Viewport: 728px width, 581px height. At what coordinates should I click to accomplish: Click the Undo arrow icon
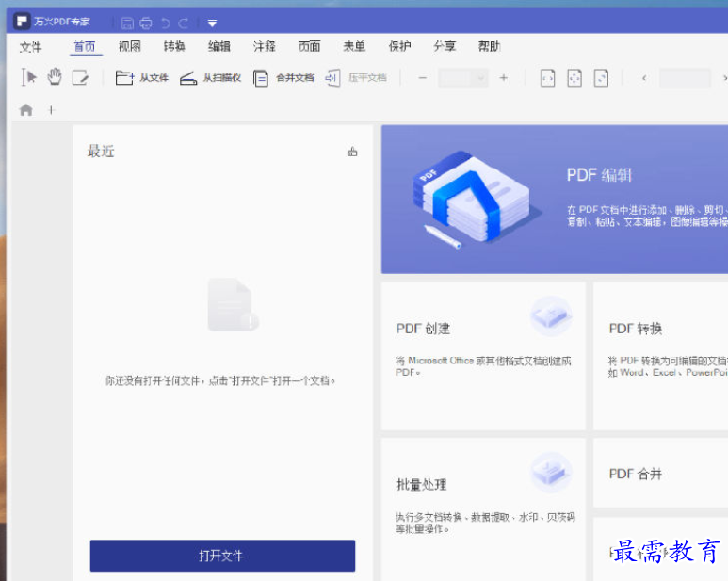point(166,23)
